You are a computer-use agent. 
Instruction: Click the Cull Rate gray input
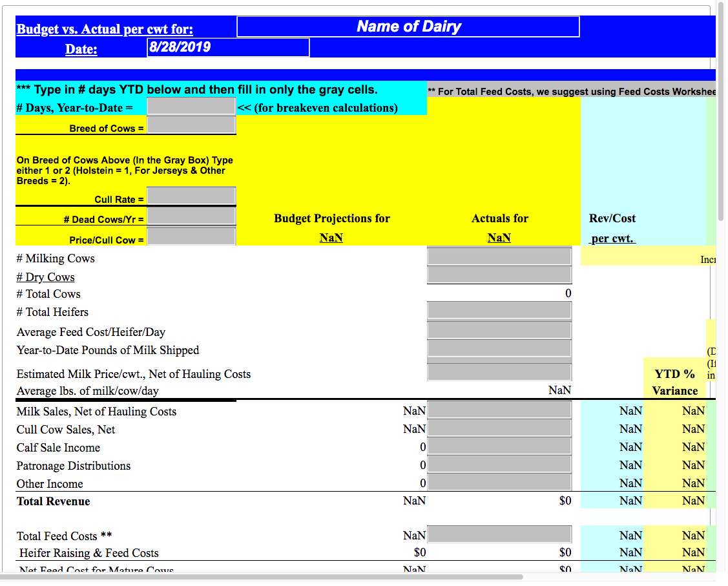191,196
